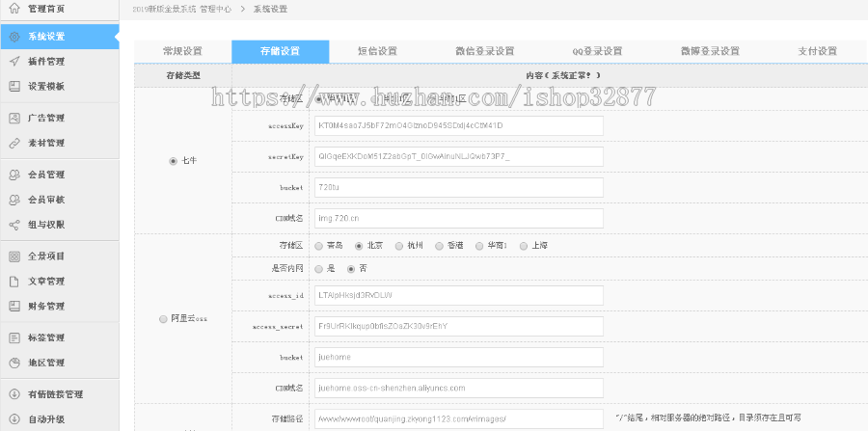Click the CDN域名 field with aliyuncs.com address

(459, 389)
